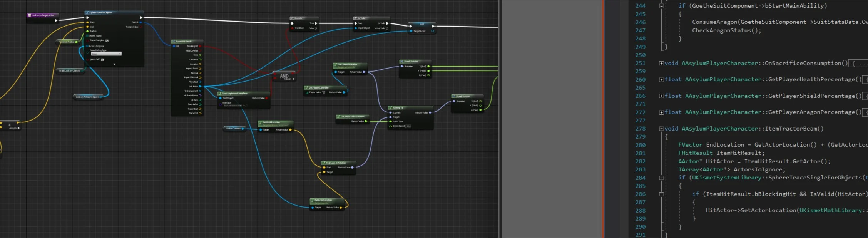Collapse the if block at line 284

click(x=661, y=178)
